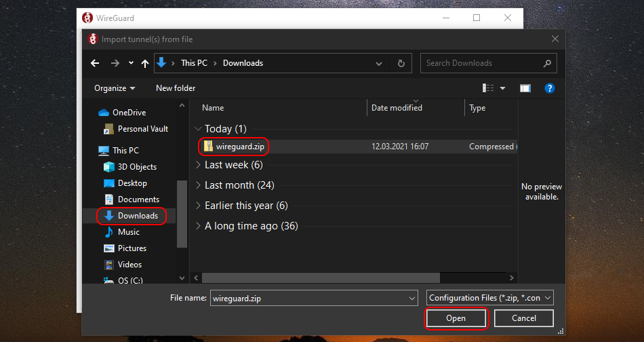The image size is (644, 342).
Task: Click the Back navigation arrow
Action: pyautogui.click(x=96, y=63)
